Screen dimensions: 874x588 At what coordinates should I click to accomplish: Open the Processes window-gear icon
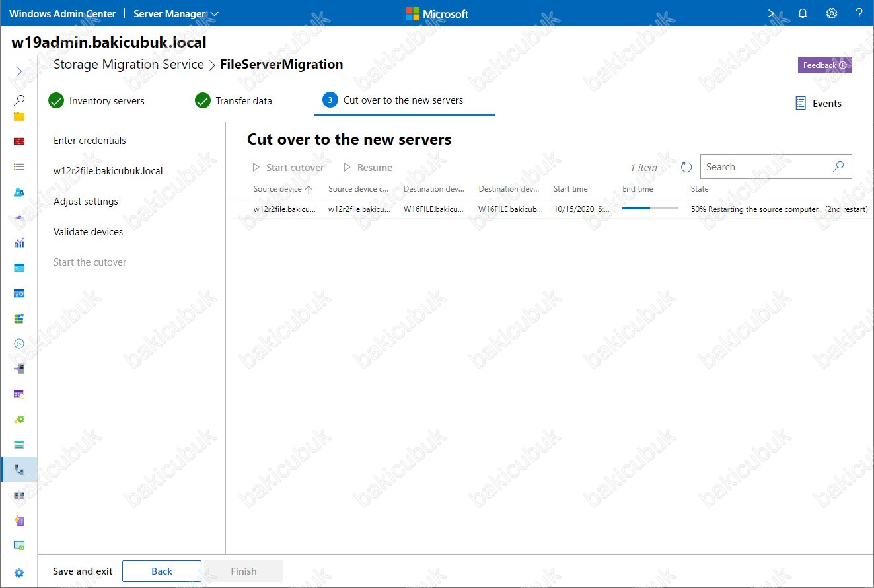[19, 293]
